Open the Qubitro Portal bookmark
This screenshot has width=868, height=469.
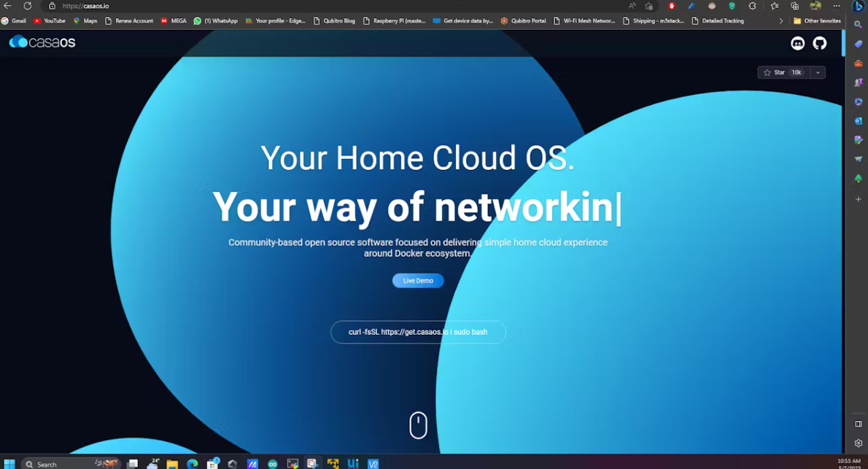tap(523, 21)
